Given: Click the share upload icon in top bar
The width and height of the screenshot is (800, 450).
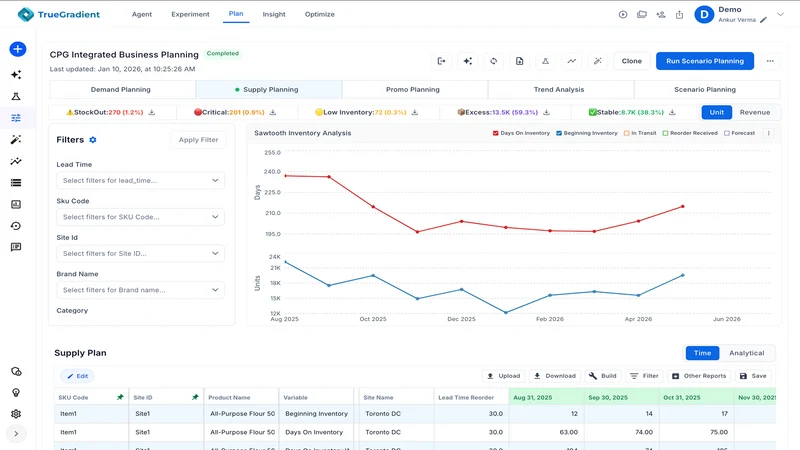Looking at the screenshot, I should click(x=680, y=14).
